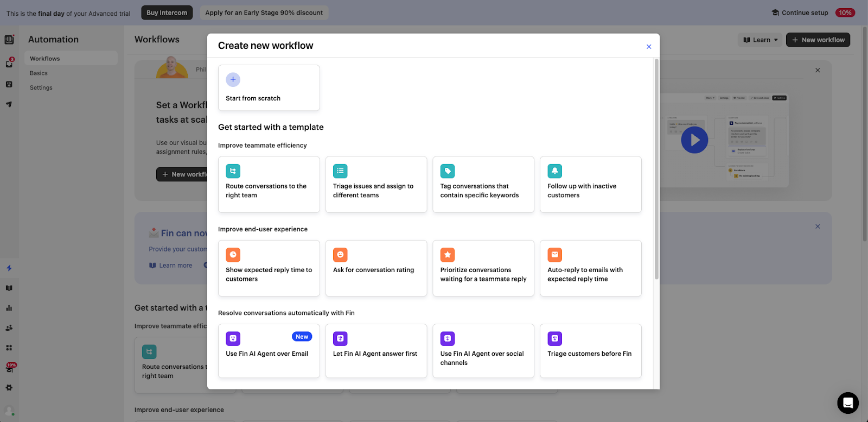Click 'Improve teammate efficiency' section label in dialog

pos(263,146)
